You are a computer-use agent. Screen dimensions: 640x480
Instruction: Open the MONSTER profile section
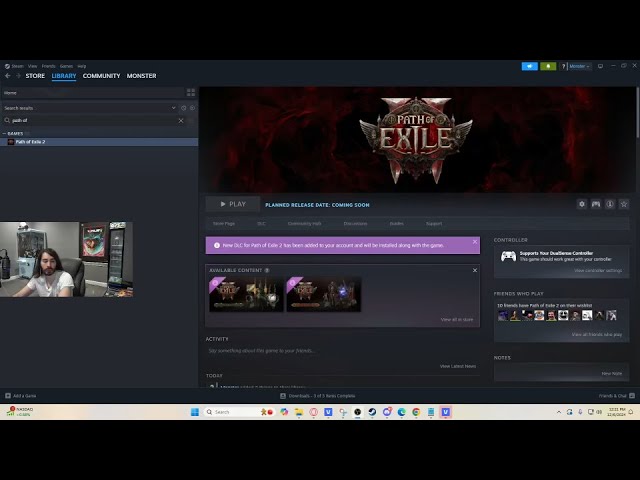pos(142,76)
